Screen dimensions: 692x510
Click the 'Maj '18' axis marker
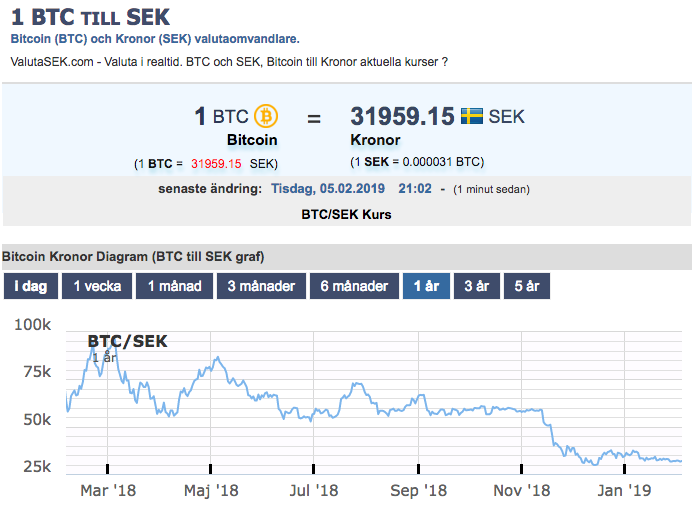[x=211, y=490]
